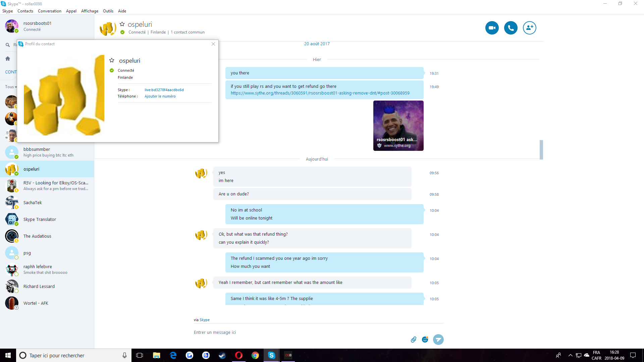
Task: Click the search magnifier icon in sidebar
Action: click(x=7, y=45)
